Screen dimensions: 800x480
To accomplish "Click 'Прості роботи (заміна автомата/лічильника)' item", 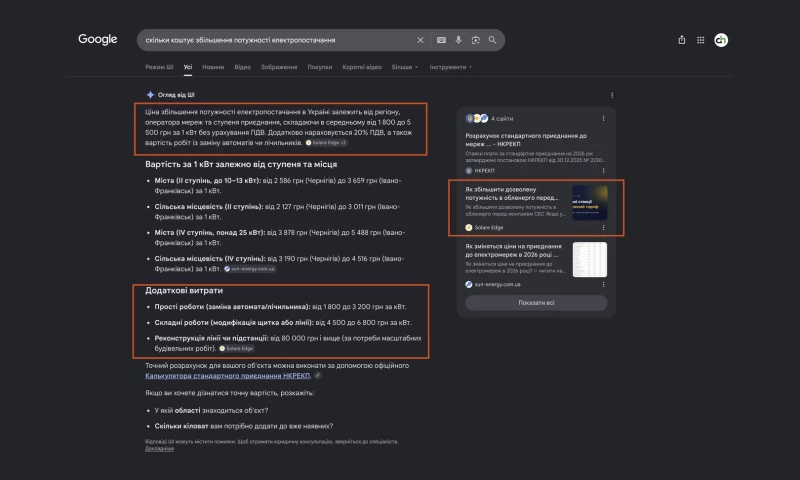I will point(281,307).
